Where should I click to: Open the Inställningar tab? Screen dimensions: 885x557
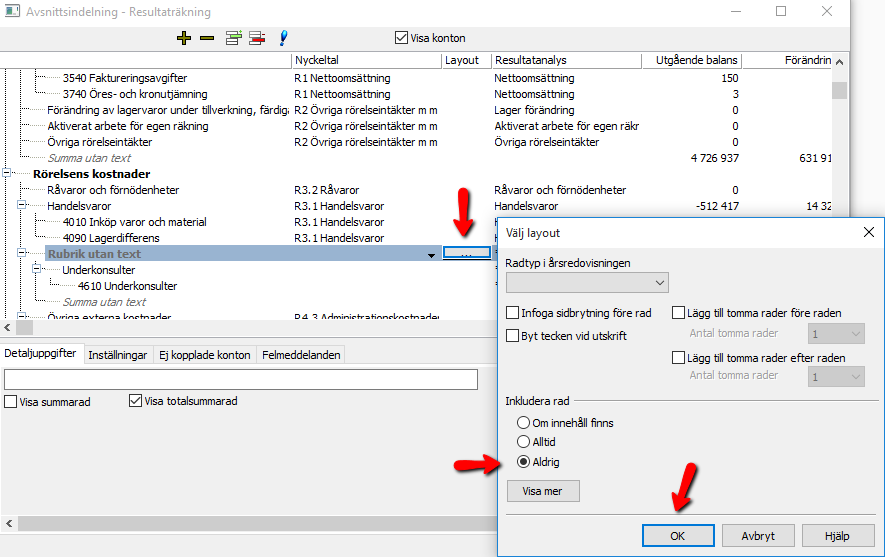(x=117, y=355)
